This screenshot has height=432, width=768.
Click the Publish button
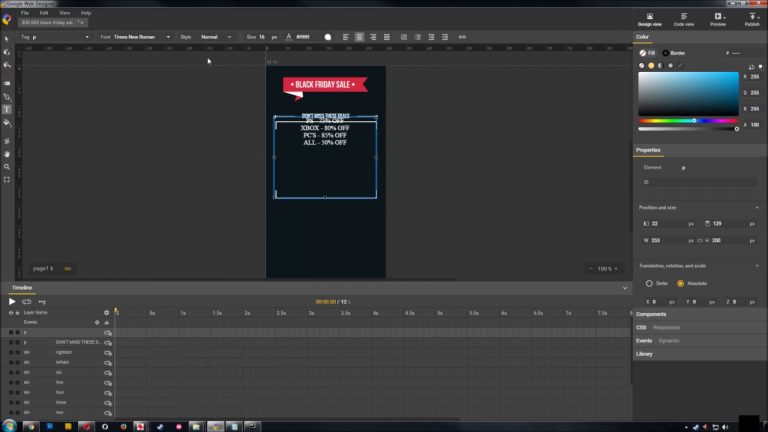751,20
